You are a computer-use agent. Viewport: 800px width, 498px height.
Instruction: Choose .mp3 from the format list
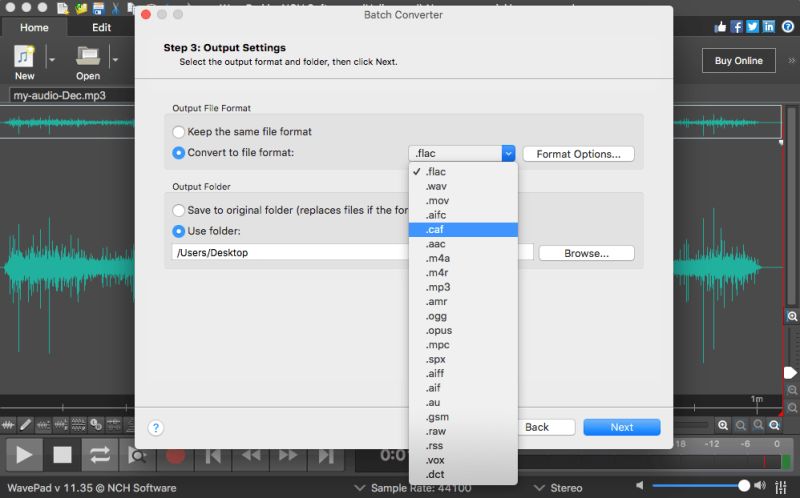pos(463,287)
